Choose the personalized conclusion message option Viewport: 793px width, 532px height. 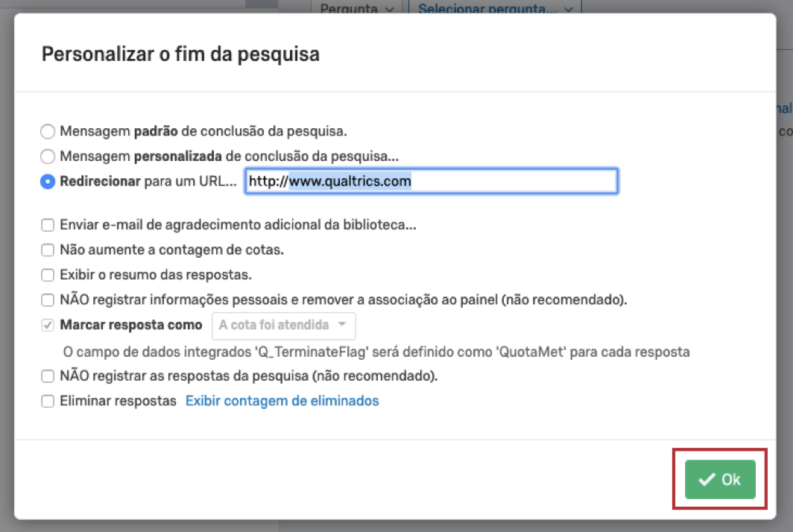pyautogui.click(x=48, y=156)
